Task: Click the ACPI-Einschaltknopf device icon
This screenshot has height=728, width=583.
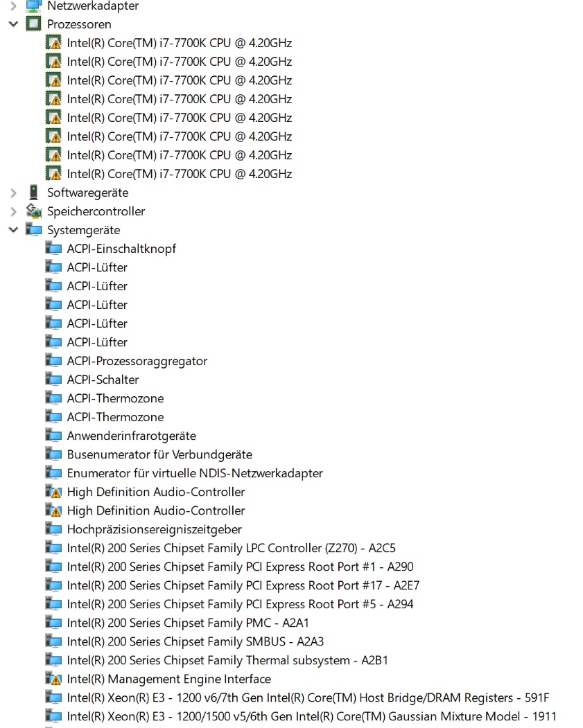Action: click(x=53, y=249)
